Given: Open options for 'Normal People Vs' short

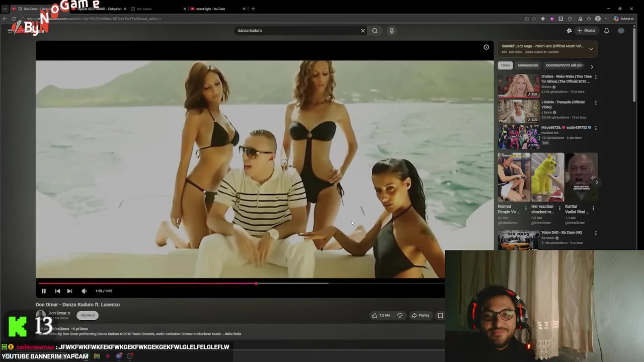Looking at the screenshot, I should coord(526,208).
